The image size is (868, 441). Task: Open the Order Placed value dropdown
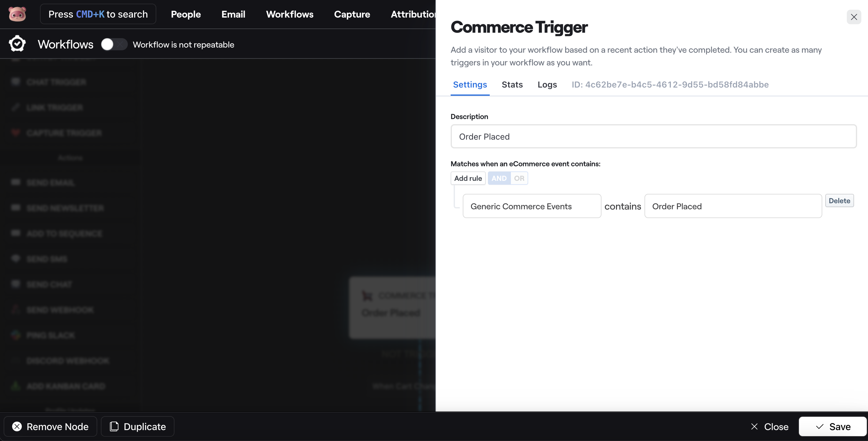point(733,206)
